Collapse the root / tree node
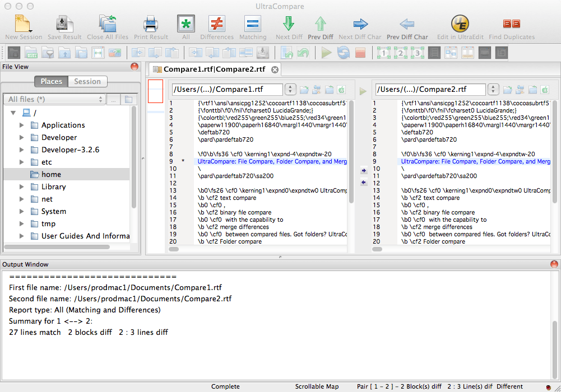Viewport: 561px width, 392px height. [x=13, y=113]
